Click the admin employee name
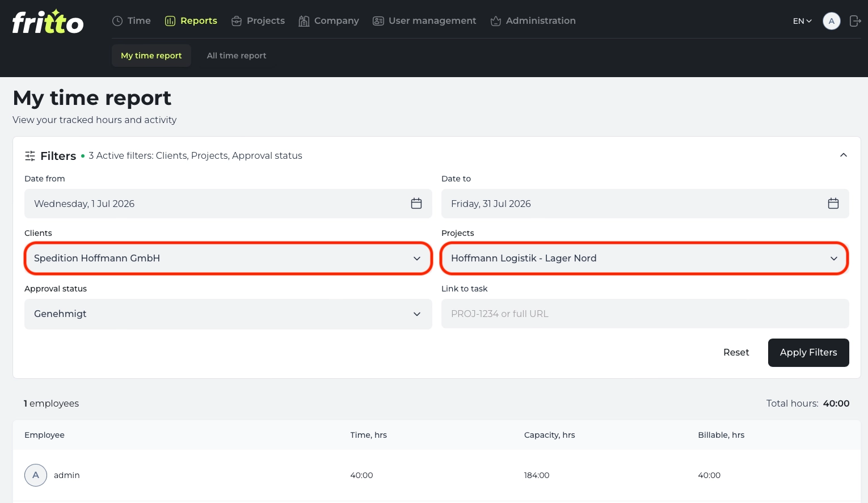This screenshot has width=868, height=503. (67, 475)
